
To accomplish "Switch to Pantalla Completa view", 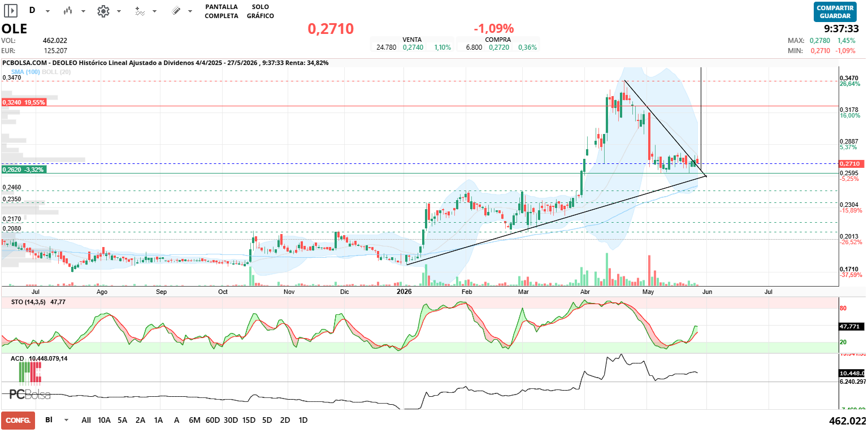I will (x=222, y=11).
